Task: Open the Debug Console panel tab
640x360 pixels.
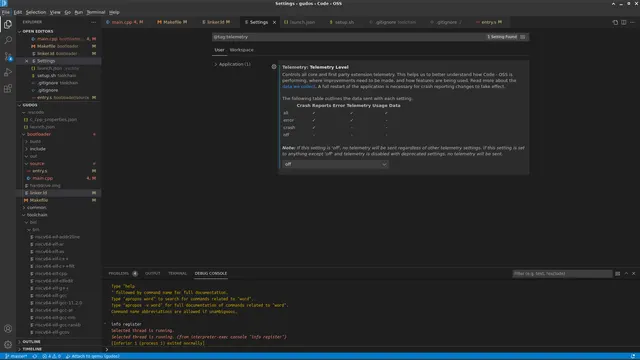Action: coord(211,273)
